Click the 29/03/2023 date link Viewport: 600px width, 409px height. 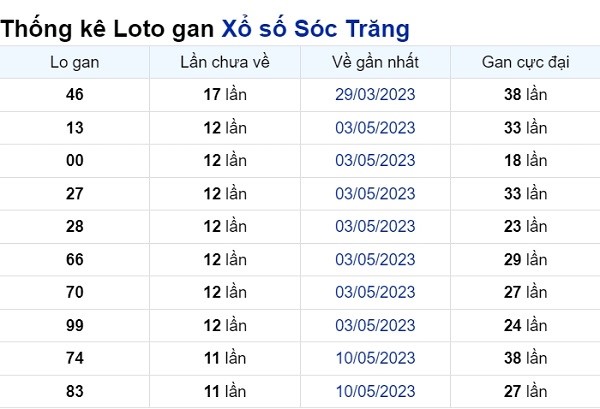[375, 95]
